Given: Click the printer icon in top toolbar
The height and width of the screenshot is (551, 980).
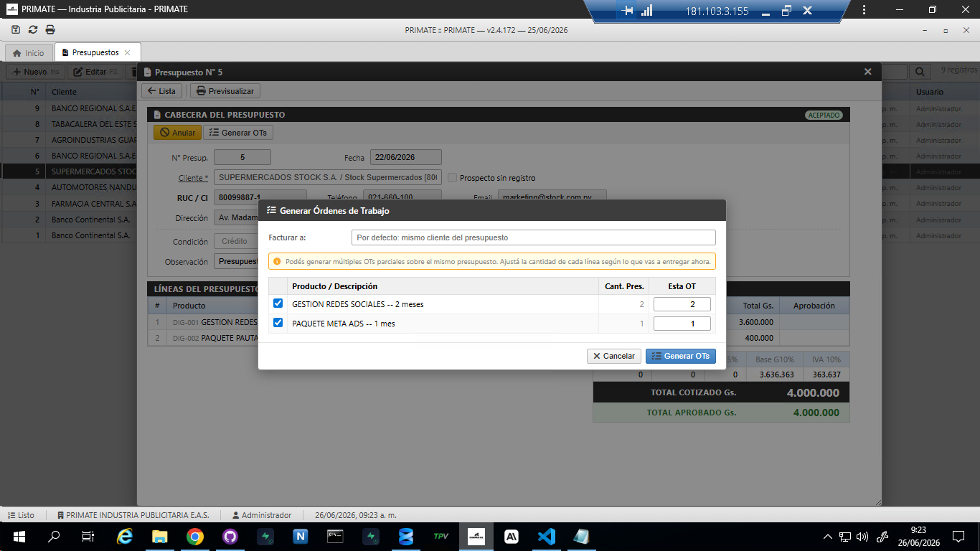Looking at the screenshot, I should pos(50,29).
